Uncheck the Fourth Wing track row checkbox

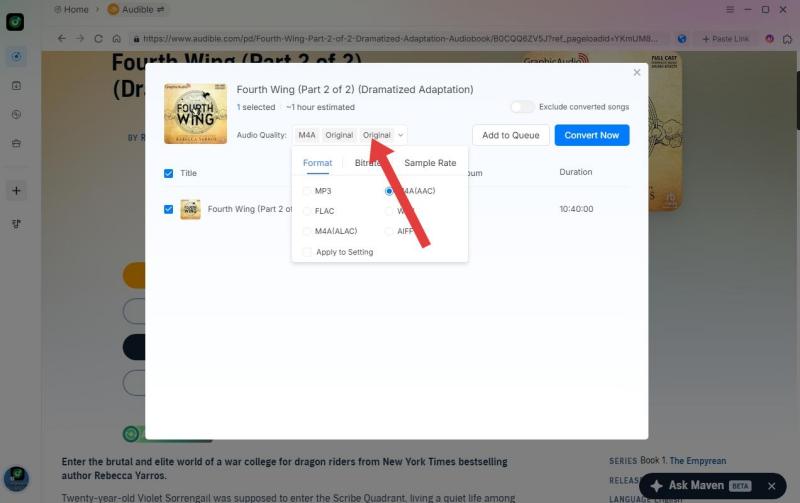pos(168,209)
